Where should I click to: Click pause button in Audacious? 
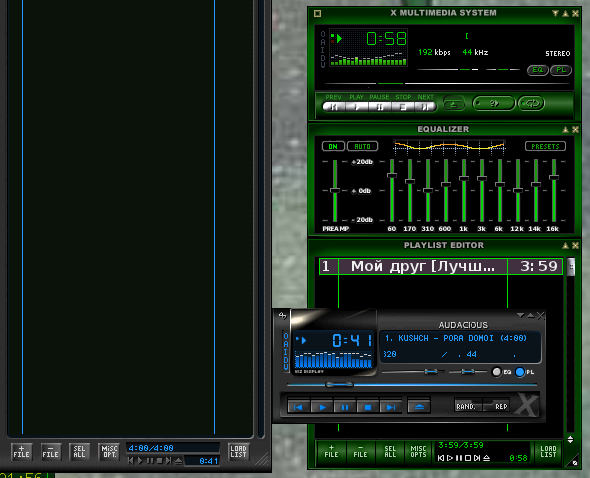[345, 407]
